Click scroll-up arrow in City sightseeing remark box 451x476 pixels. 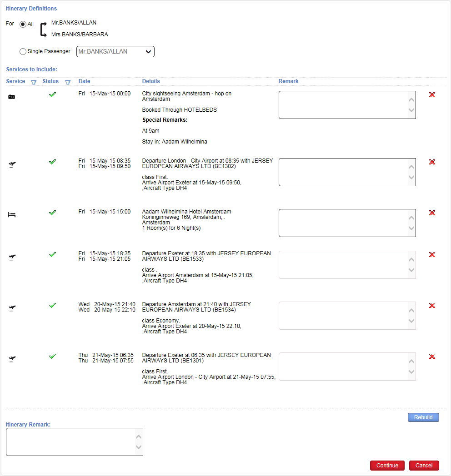point(411,100)
